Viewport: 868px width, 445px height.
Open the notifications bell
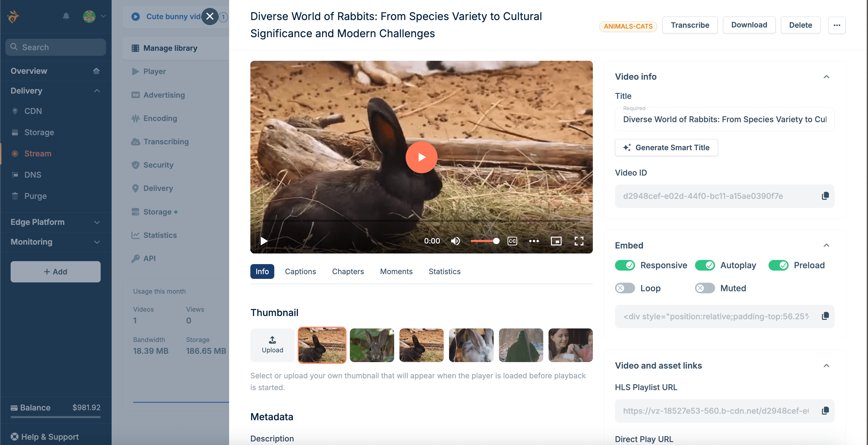coord(66,16)
